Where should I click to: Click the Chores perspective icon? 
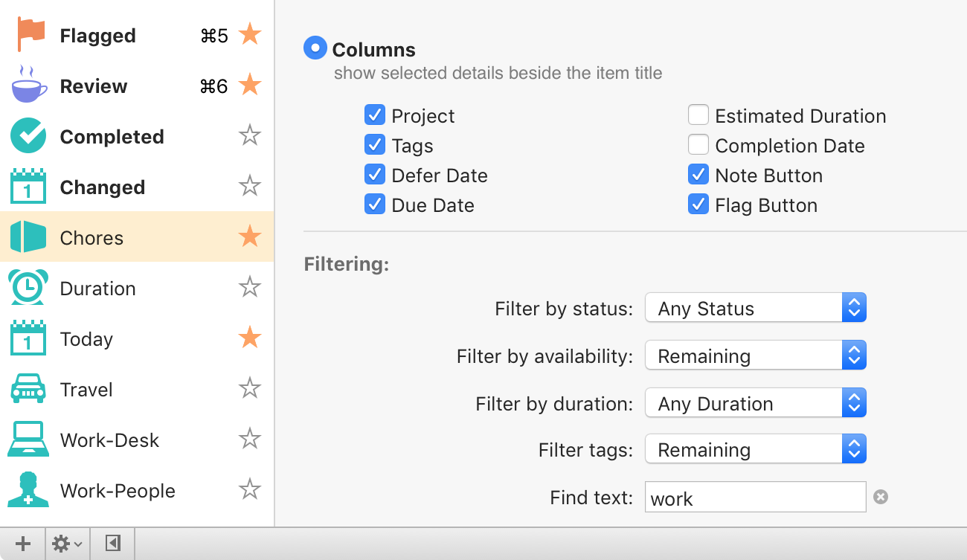coord(29,237)
